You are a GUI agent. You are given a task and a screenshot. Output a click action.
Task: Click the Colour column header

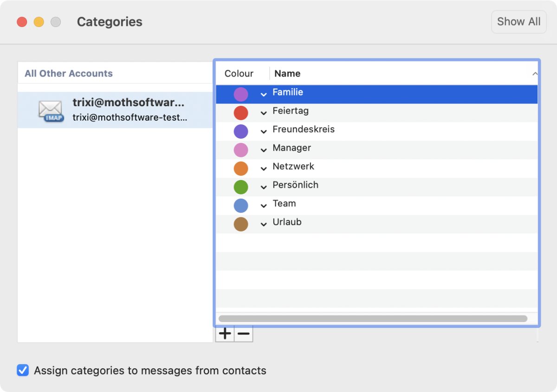[x=239, y=73]
